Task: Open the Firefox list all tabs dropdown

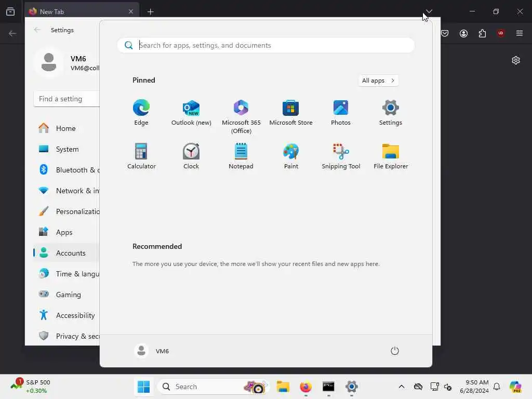Action: click(x=429, y=11)
